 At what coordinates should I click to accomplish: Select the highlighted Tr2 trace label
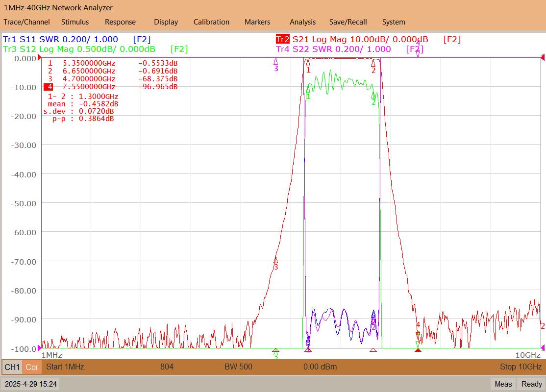[282, 39]
